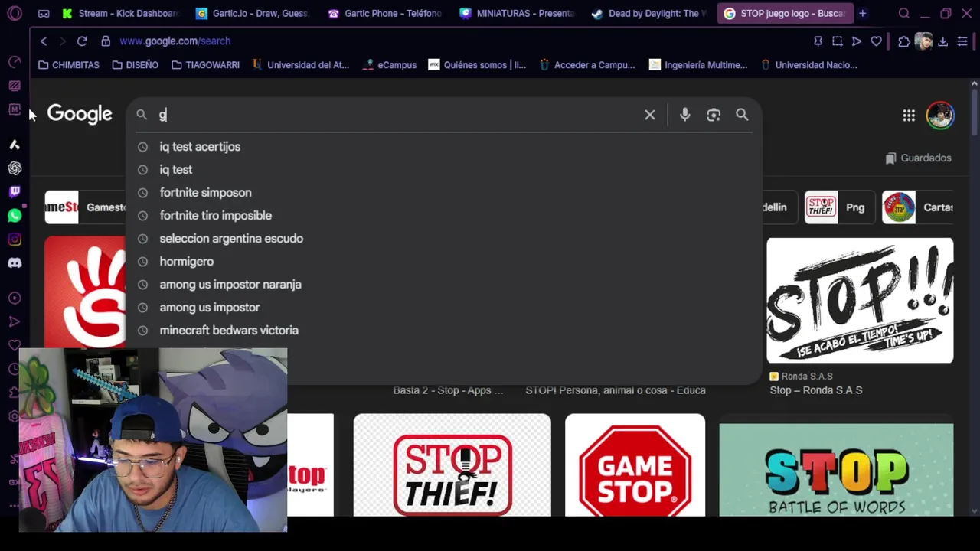Screen dimensions: 980x551
Task: Search open tabs with magnifier icon
Action: (x=904, y=13)
